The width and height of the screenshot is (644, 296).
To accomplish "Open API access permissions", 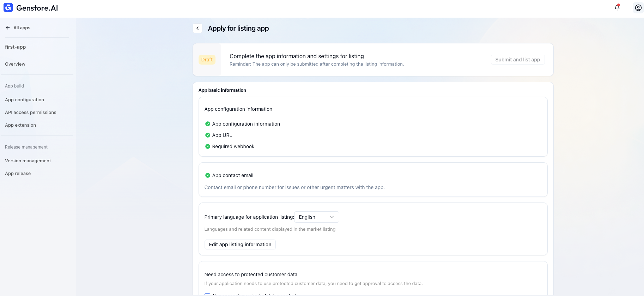I will click(31, 113).
